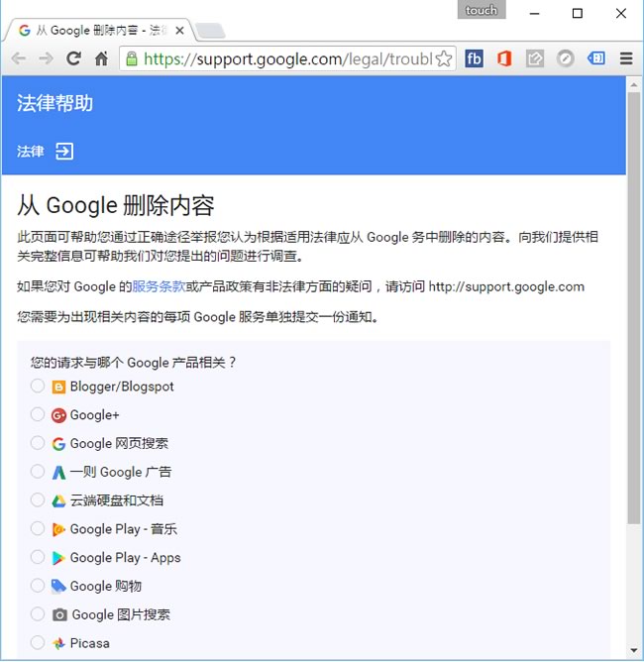This screenshot has width=644, height=662.
Task: Click the blue tag extension icon
Action: pos(595,58)
